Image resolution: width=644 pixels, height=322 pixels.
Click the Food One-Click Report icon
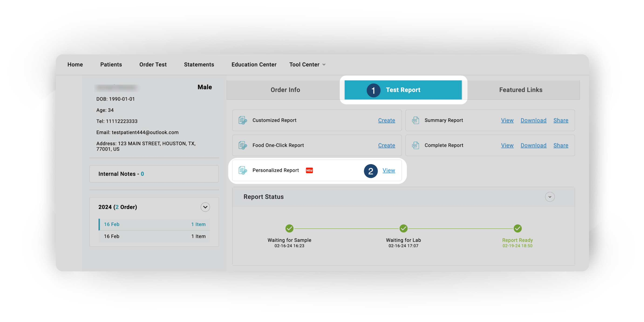242,145
